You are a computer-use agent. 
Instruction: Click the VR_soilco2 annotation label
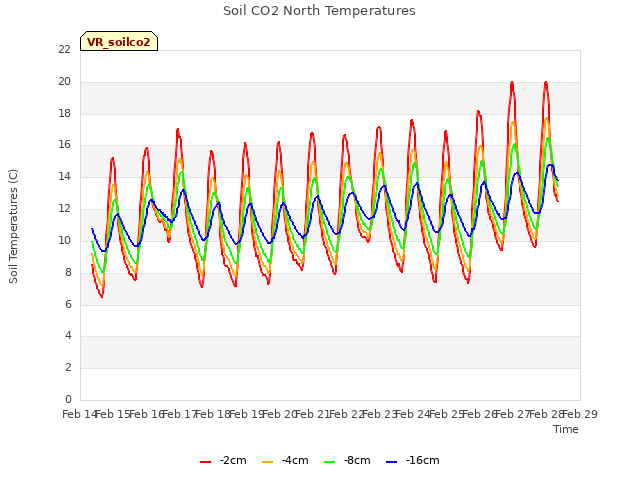click(119, 42)
